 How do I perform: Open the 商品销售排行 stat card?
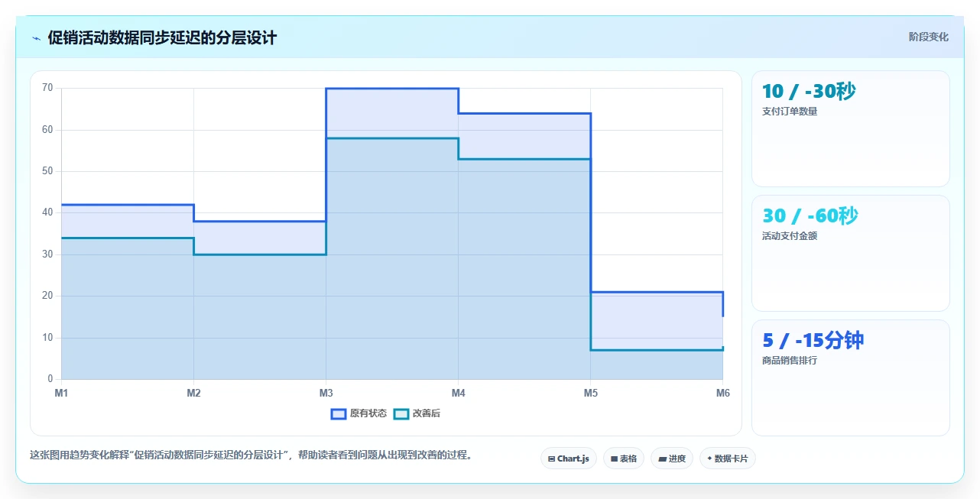(x=851, y=378)
